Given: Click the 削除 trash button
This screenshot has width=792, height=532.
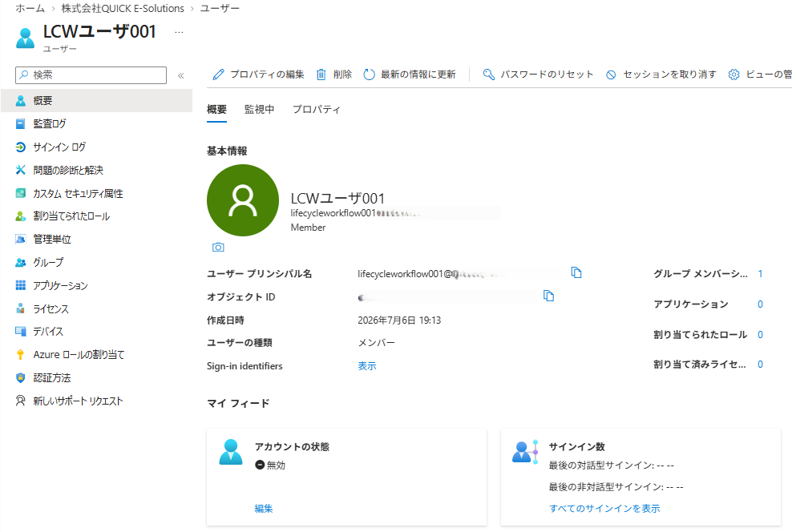Looking at the screenshot, I should [334, 75].
